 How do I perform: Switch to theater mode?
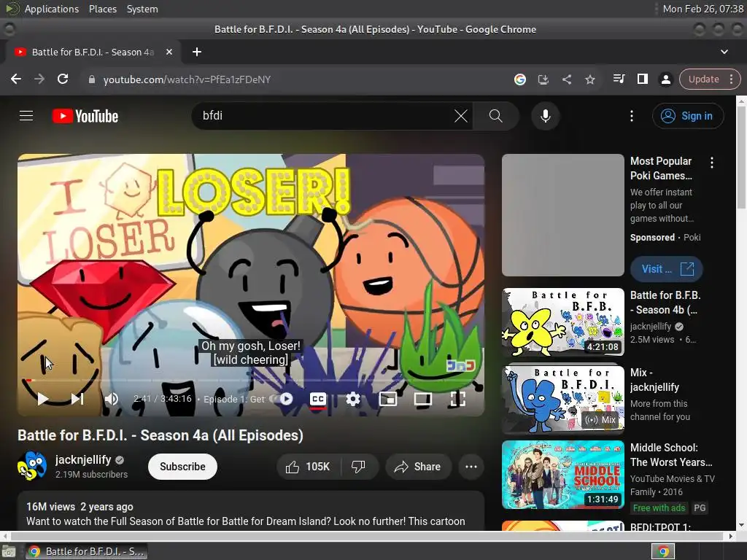coord(422,399)
